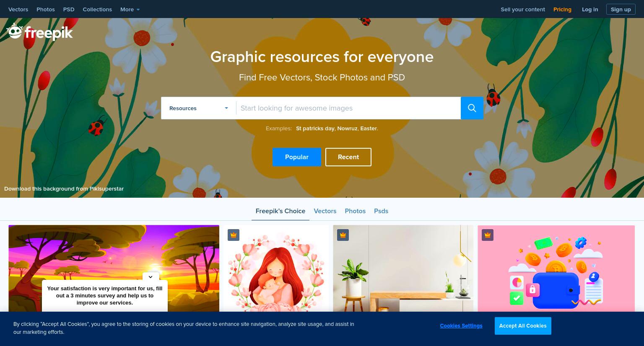
Task: Click the Popular button
Action: (x=297, y=157)
